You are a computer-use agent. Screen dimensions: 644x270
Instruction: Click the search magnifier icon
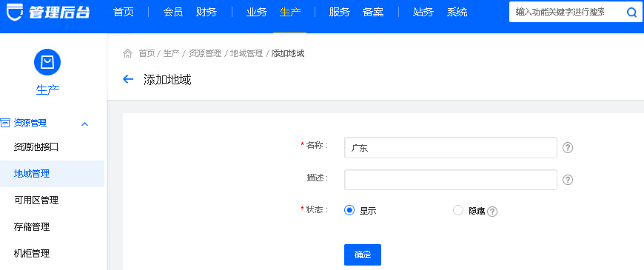point(631,13)
